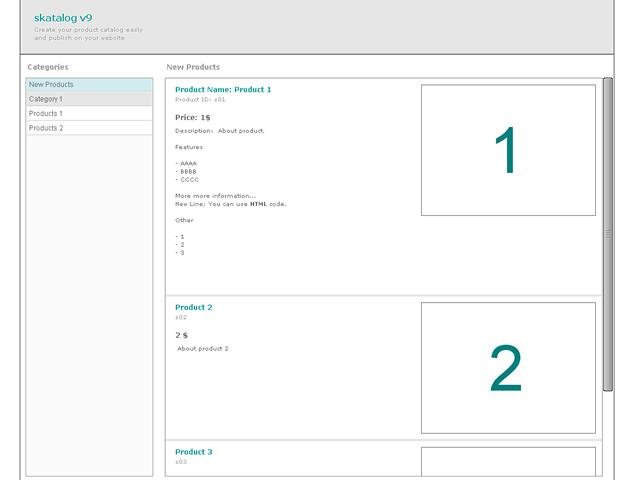640x480 pixels.
Task: Click the New Line: You can use HTML code text
Action: click(231, 204)
